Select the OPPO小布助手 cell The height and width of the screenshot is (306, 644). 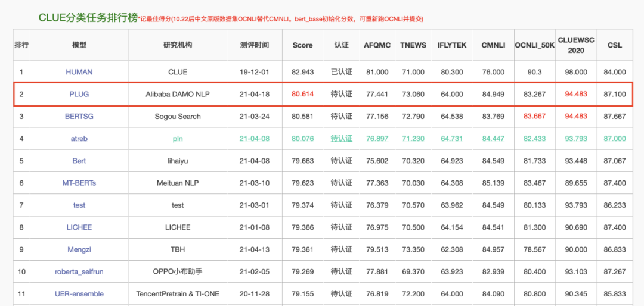(x=178, y=271)
